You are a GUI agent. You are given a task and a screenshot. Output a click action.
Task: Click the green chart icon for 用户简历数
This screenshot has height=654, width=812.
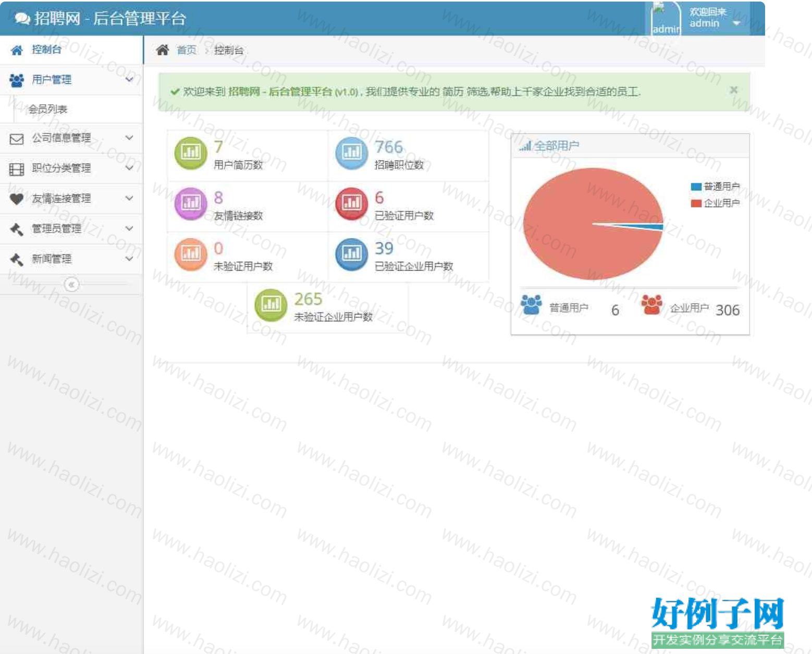tap(191, 153)
